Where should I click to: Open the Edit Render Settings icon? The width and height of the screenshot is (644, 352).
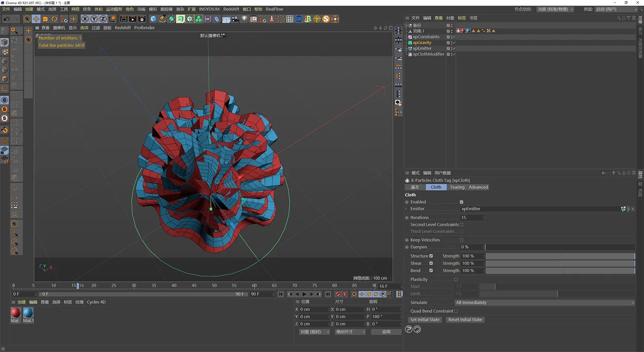142,19
